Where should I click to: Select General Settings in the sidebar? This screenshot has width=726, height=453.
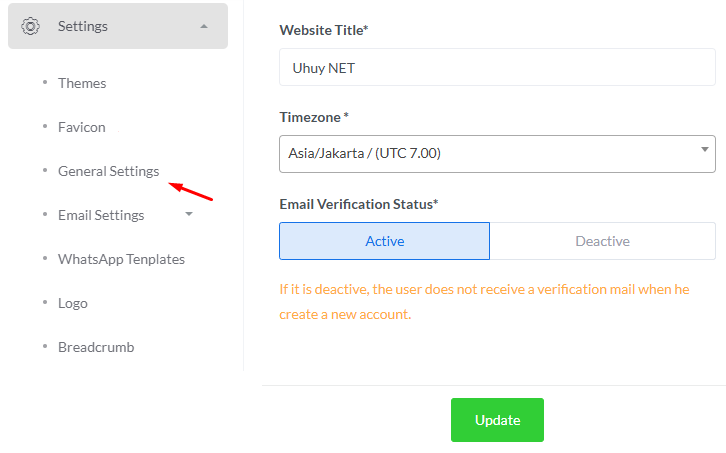coord(108,171)
